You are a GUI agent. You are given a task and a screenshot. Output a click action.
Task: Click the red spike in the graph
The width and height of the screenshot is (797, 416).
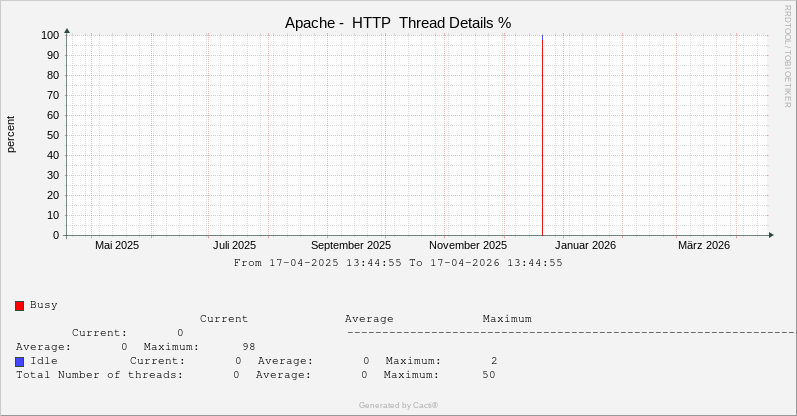coord(542,140)
